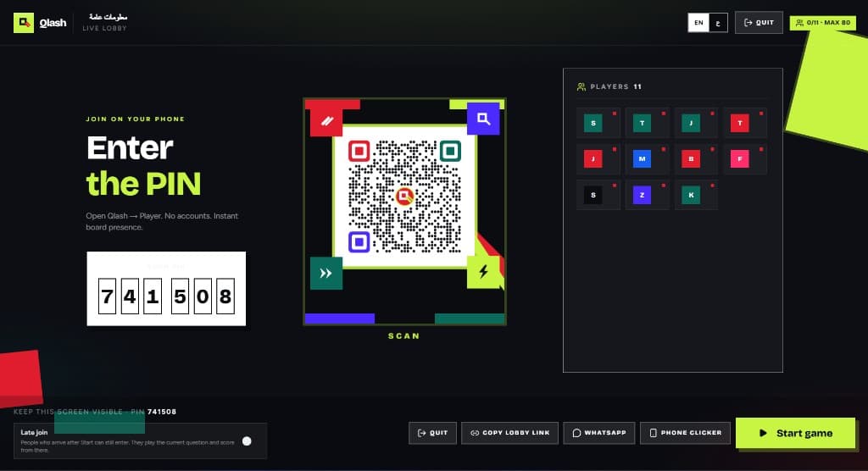Click the PIN digit box showing 5

point(180,296)
